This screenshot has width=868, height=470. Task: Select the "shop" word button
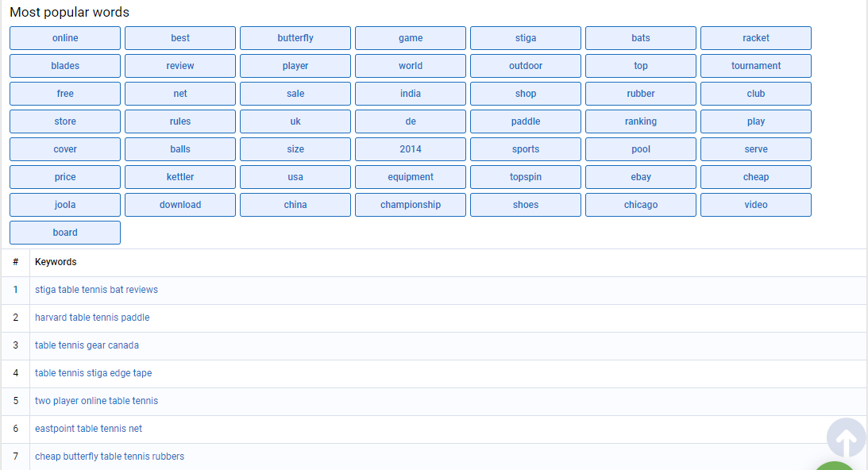pyautogui.click(x=526, y=94)
